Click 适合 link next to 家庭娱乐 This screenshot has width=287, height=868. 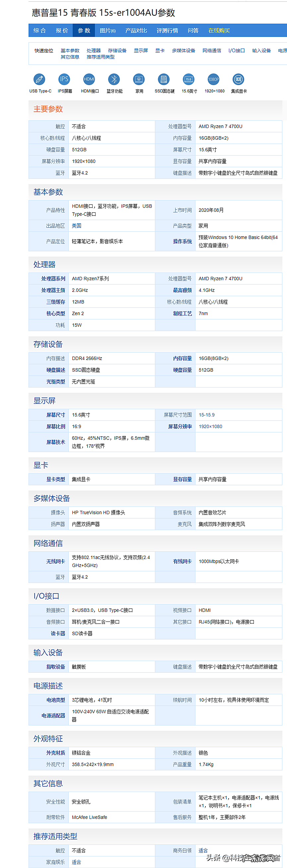pos(76,862)
